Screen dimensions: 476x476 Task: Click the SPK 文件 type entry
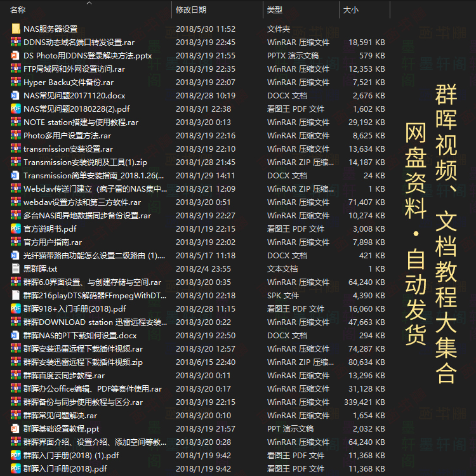(283, 295)
